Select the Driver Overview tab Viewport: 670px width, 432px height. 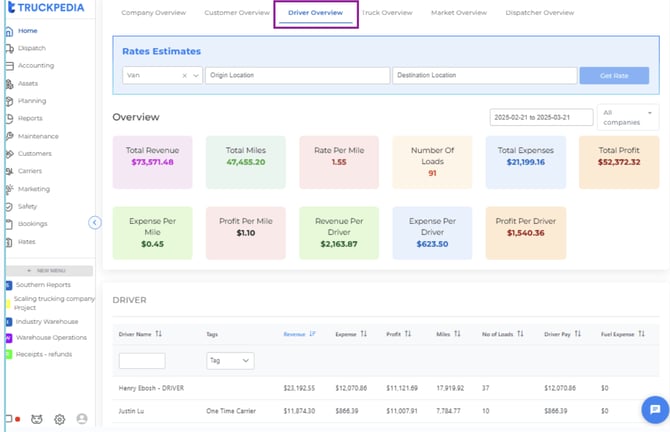tap(315, 13)
